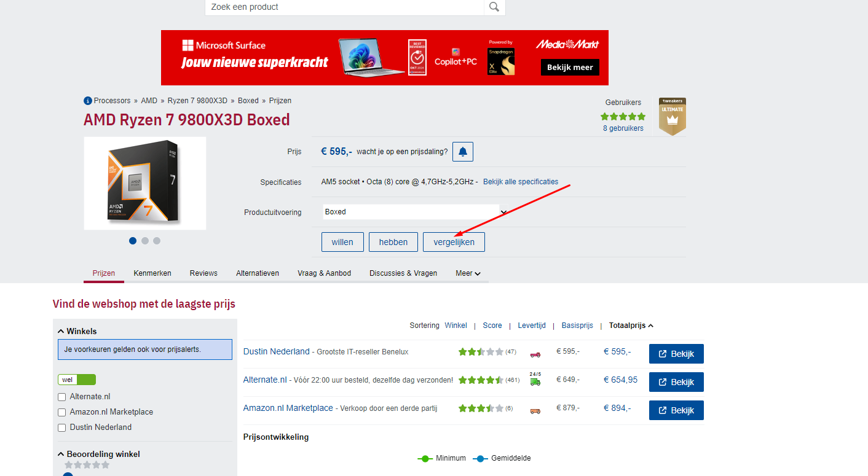
Task: Click the Beoordeling winkel star rating filter
Action: click(87, 465)
